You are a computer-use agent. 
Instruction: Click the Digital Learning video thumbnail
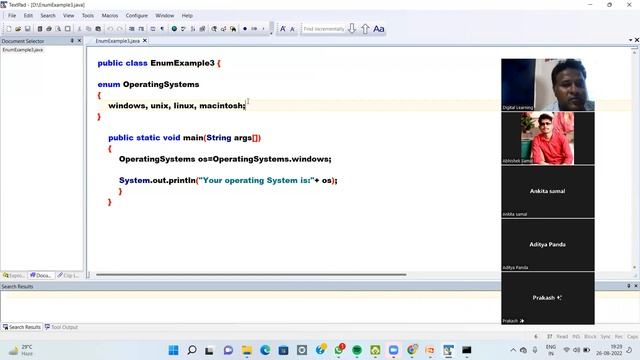(x=548, y=84)
